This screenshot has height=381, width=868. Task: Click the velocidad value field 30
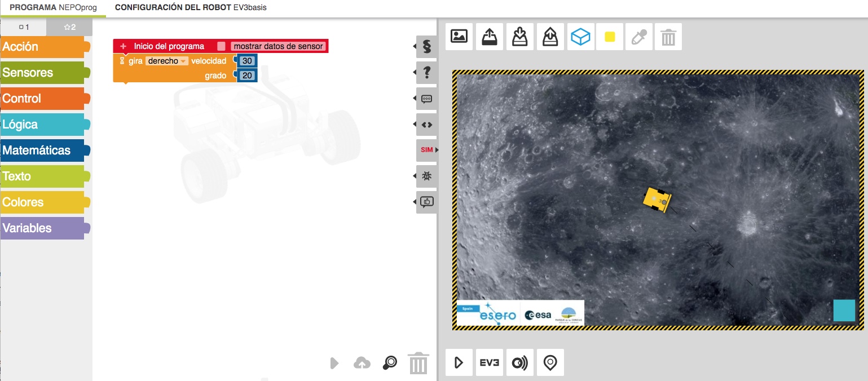[247, 61]
